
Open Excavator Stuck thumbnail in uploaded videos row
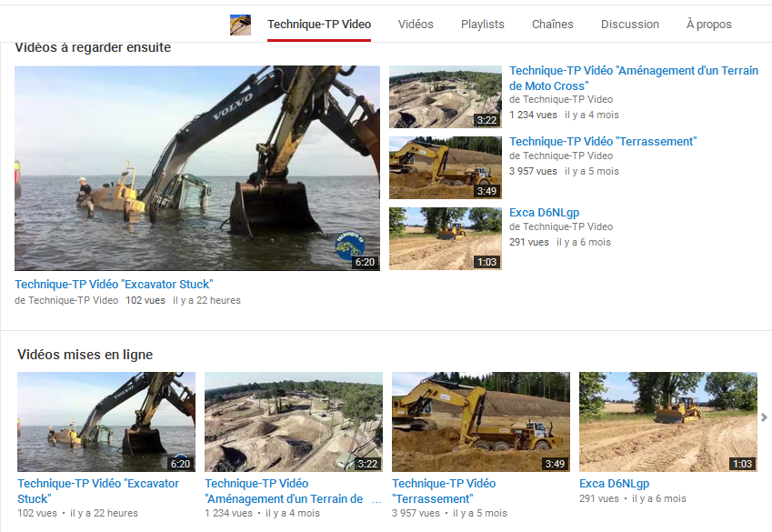[106, 422]
